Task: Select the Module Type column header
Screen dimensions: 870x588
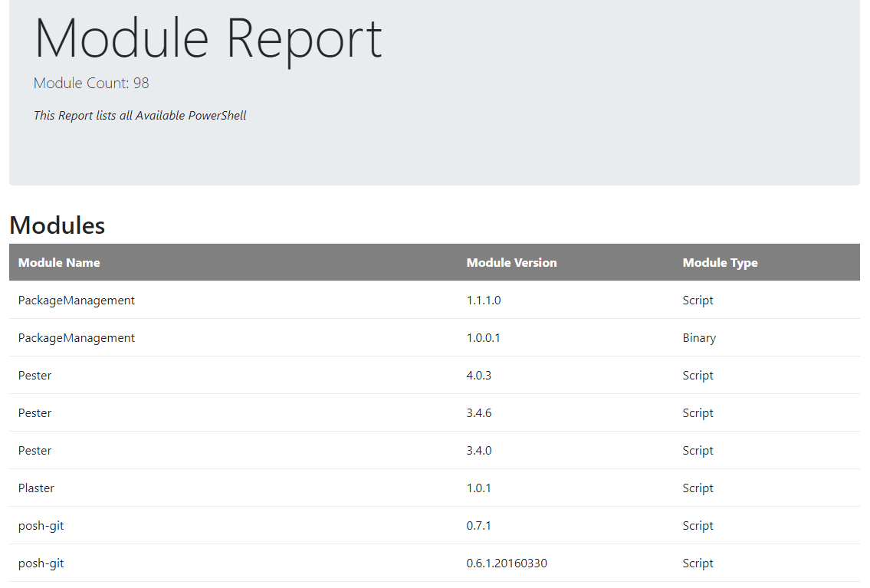Action: (x=720, y=262)
